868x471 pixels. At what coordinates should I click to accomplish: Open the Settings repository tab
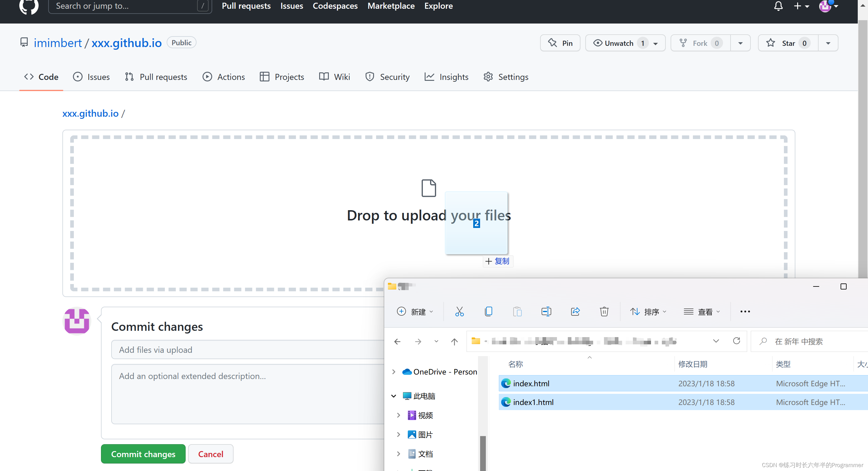[x=506, y=77]
